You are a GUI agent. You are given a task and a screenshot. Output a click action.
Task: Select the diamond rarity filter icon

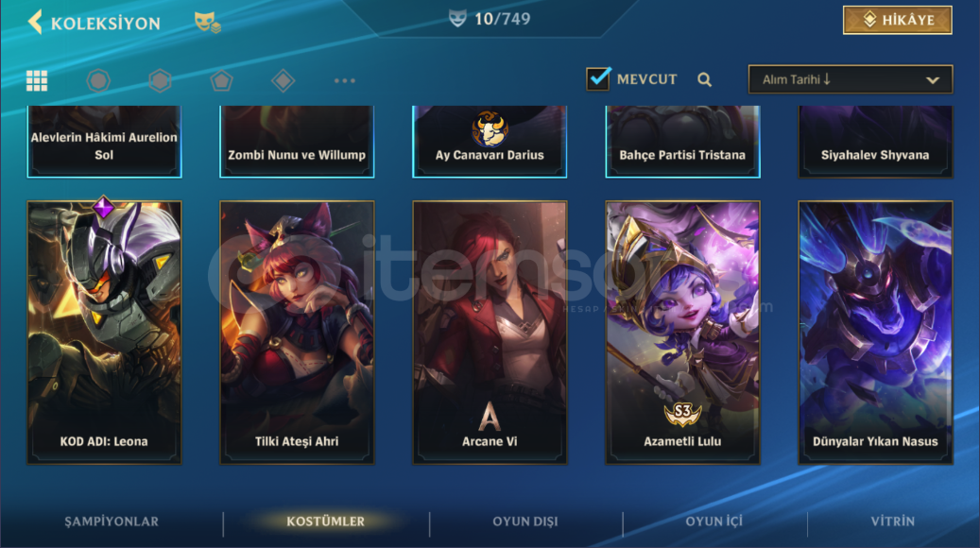click(x=284, y=80)
